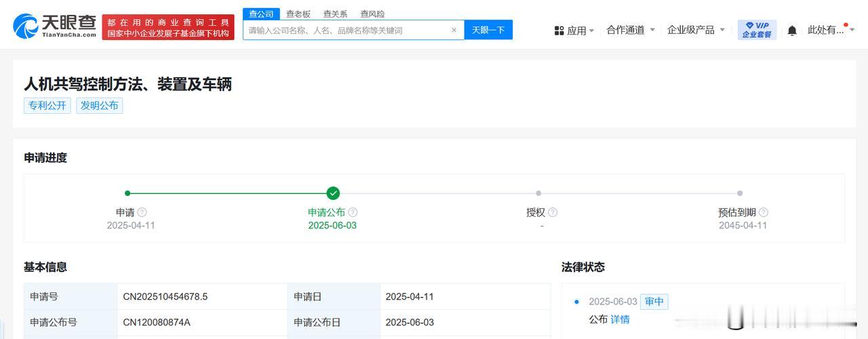Click the red 国家中小企业发展子基金 banner
This screenshot has width=868, height=339.
[x=168, y=27]
